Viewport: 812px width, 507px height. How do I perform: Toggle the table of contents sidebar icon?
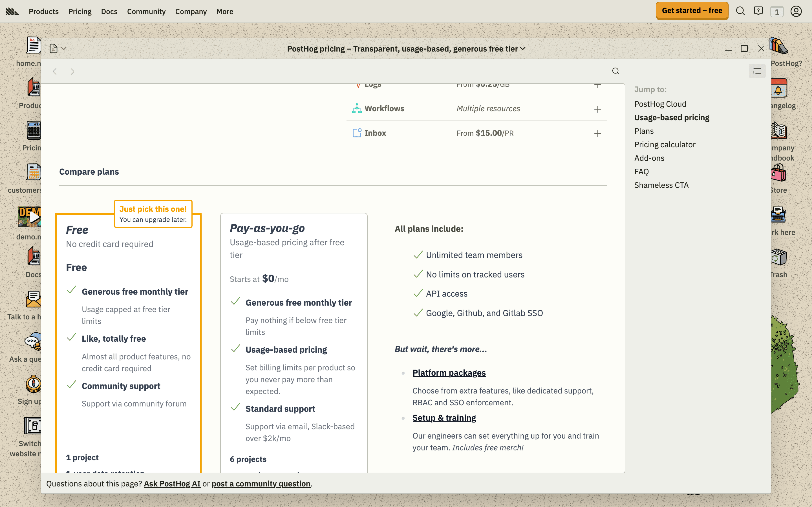coord(757,71)
